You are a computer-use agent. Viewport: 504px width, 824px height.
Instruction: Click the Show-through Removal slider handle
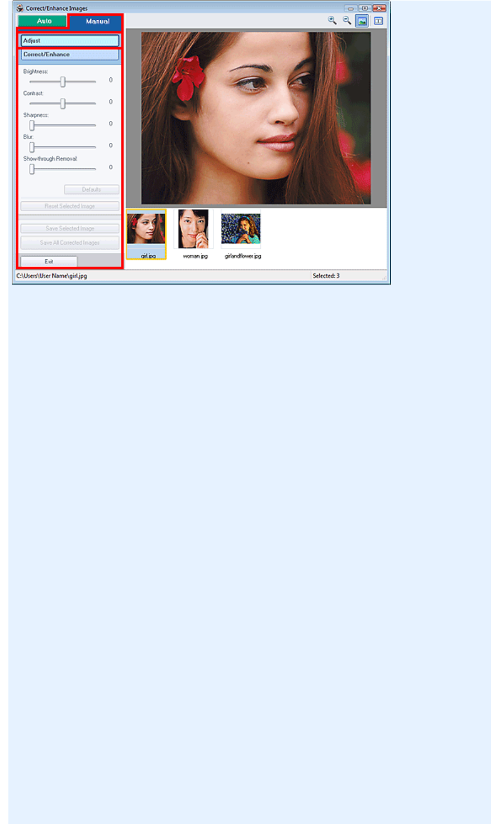[x=32, y=169]
